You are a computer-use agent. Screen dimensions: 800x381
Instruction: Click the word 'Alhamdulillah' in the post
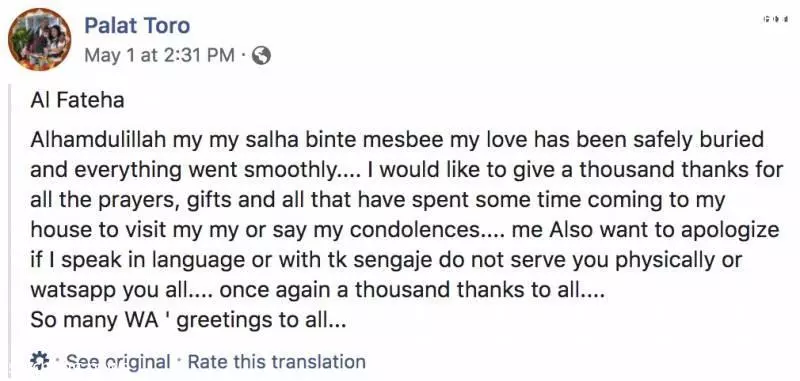point(98,140)
